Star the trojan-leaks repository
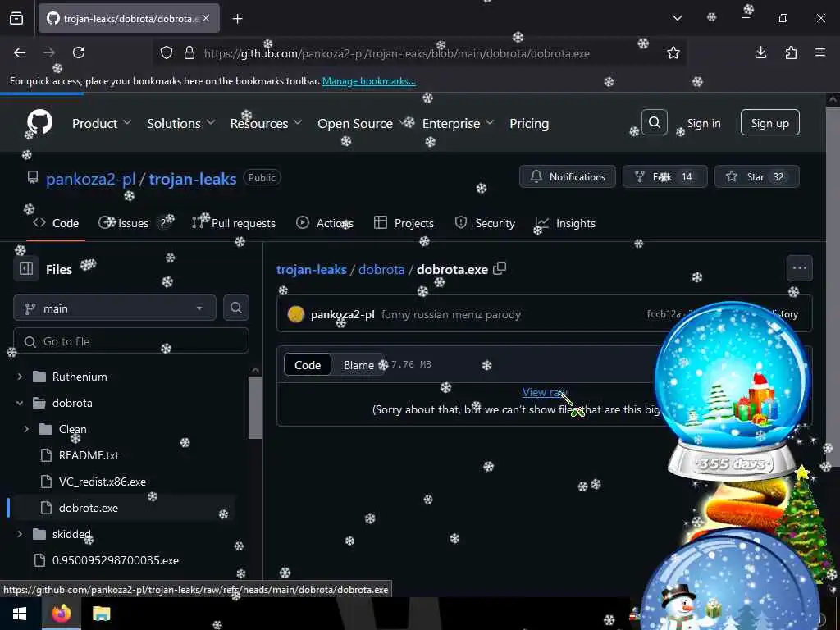Viewport: 840px width, 630px height. coord(756,177)
